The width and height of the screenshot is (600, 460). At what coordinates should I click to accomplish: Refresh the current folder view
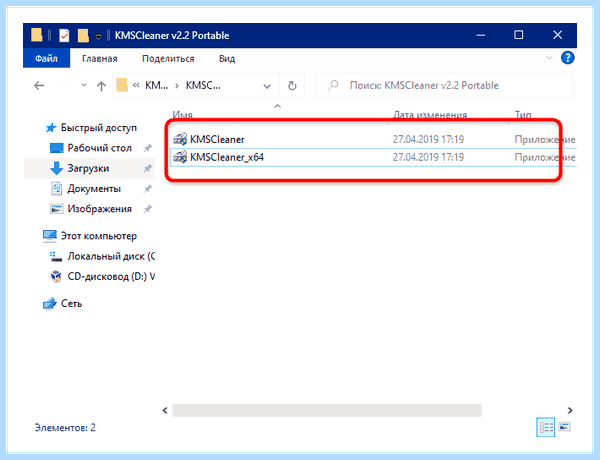(292, 86)
